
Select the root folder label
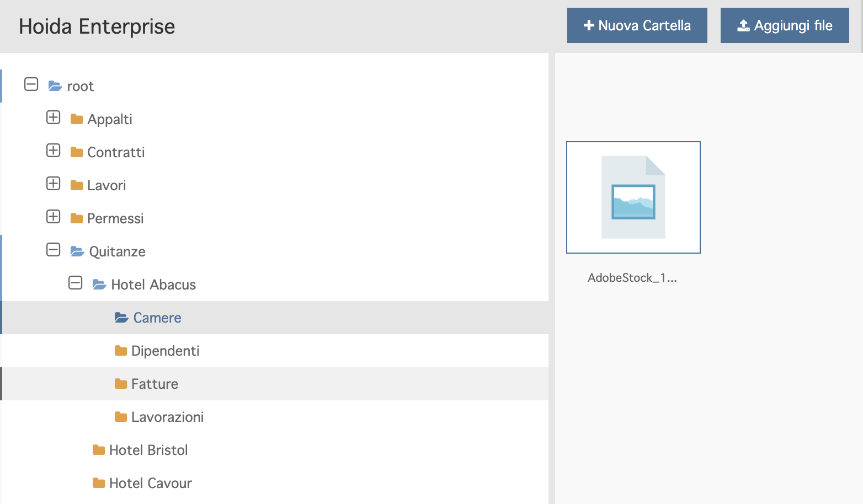click(81, 87)
